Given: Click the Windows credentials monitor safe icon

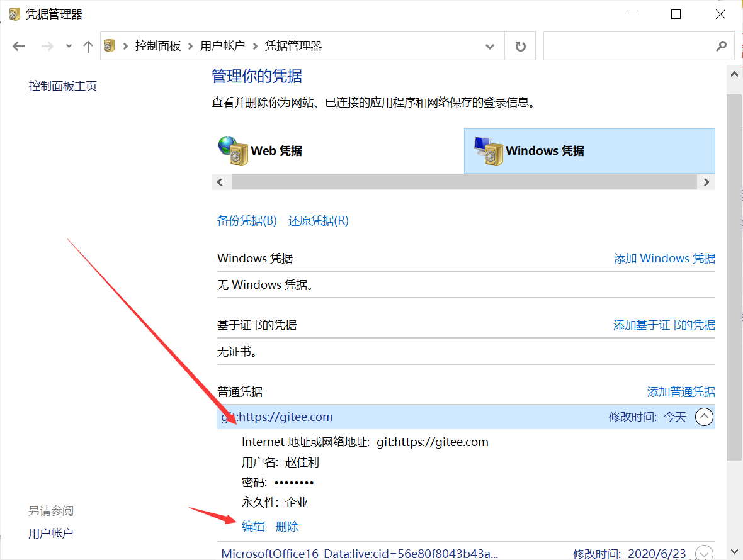Looking at the screenshot, I should (x=489, y=151).
